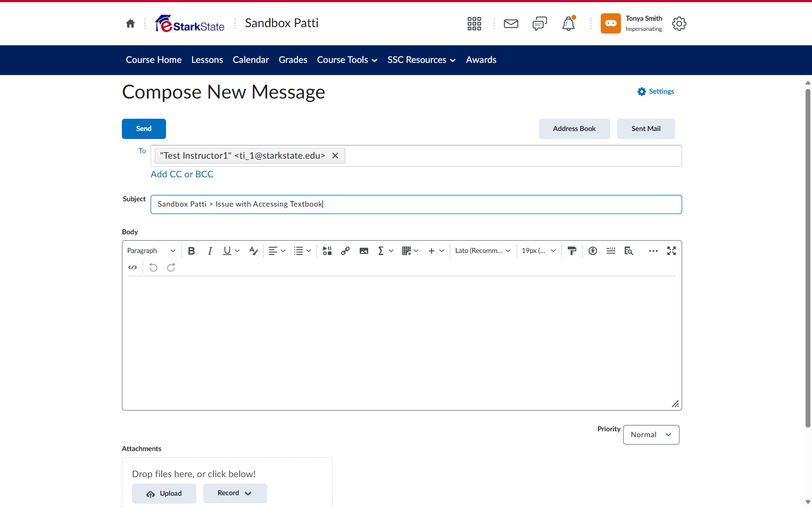Viewport: 812px width, 508px height.
Task: Open message alerts envelope icon
Action: click(511, 23)
